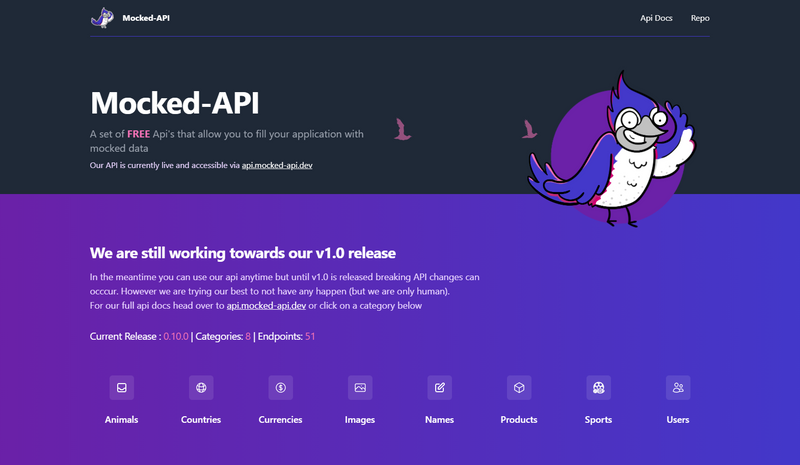Click the Products text label
Image resolution: width=800 pixels, height=465 pixels.
(x=519, y=420)
